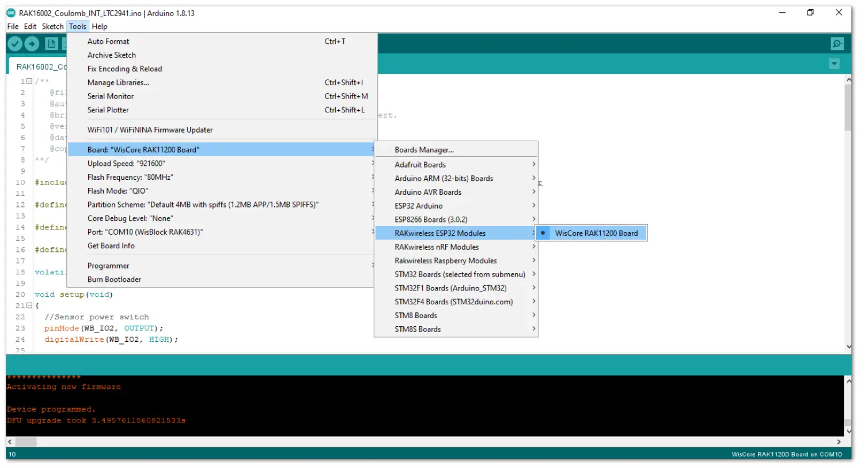Screen dimensions: 868x468
Task: Click the editor scrollbar down arrow
Action: pyautogui.click(x=847, y=346)
